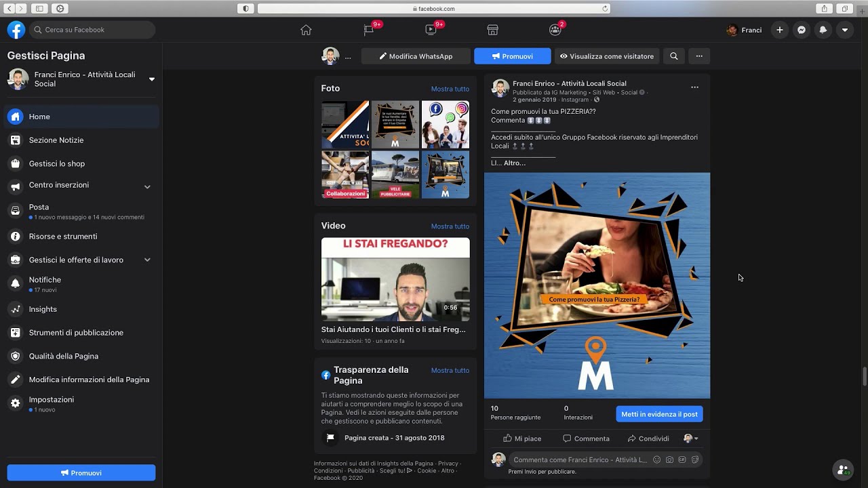
Task: Open the Vele Pubblicitarie photo thumbnail
Action: click(395, 175)
